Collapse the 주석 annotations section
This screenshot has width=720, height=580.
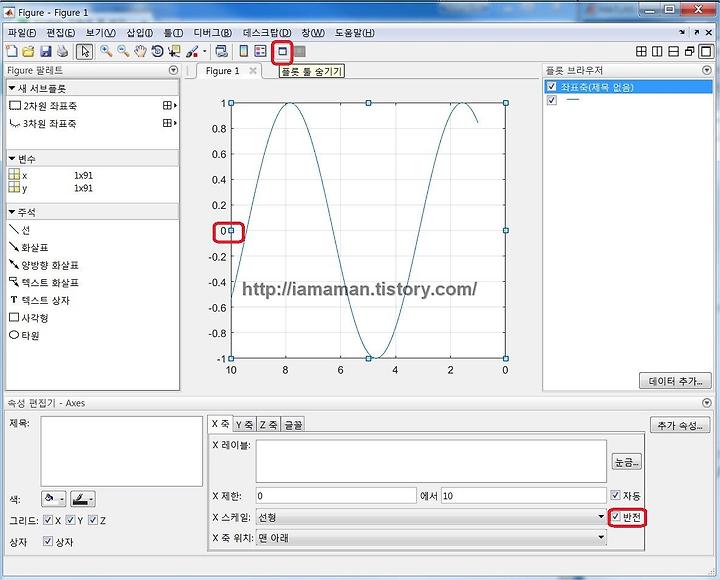tap(12, 212)
